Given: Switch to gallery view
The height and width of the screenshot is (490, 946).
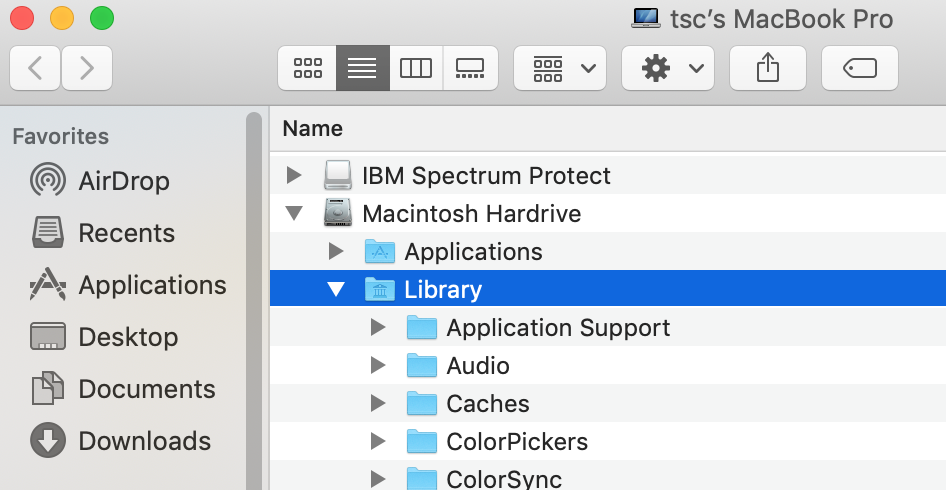Looking at the screenshot, I should [470, 68].
